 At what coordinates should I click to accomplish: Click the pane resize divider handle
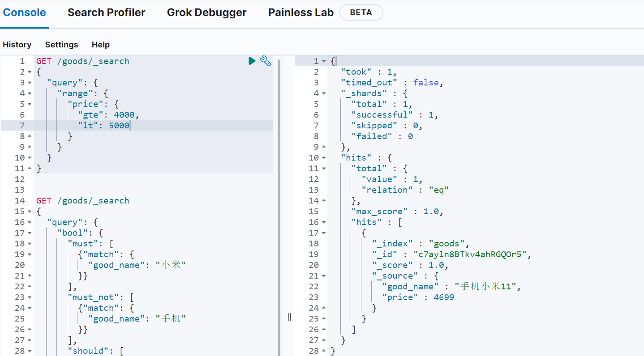tap(289, 317)
